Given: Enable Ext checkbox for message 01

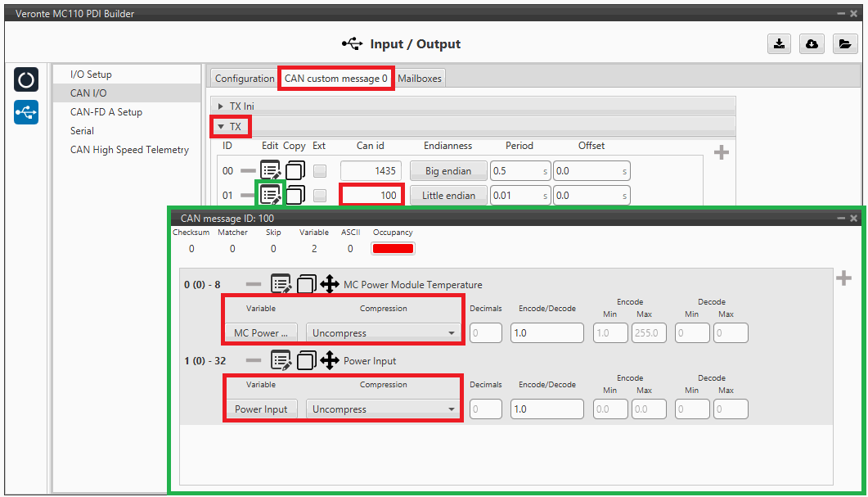Looking at the screenshot, I should tap(320, 196).
